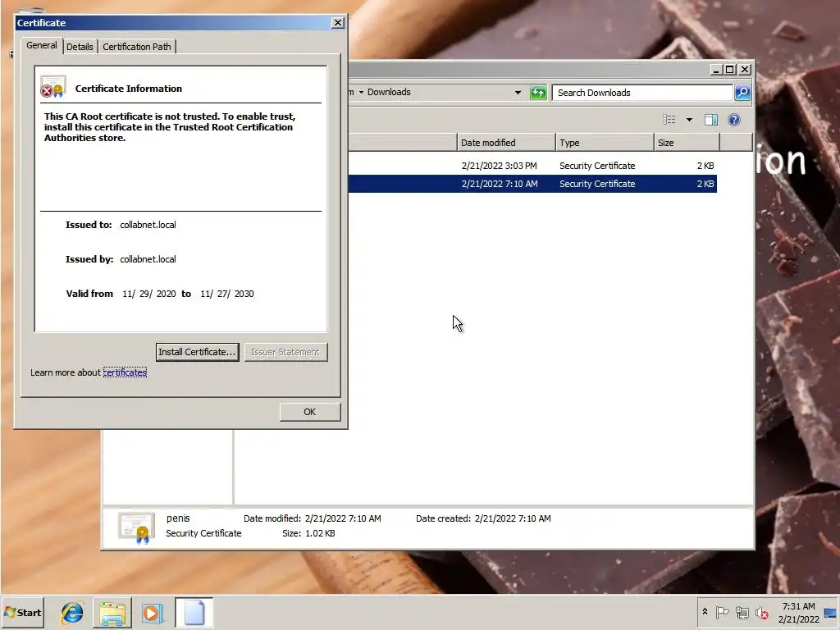Switch to the Details tab
Screen dimensions: 840x630
pos(80,47)
